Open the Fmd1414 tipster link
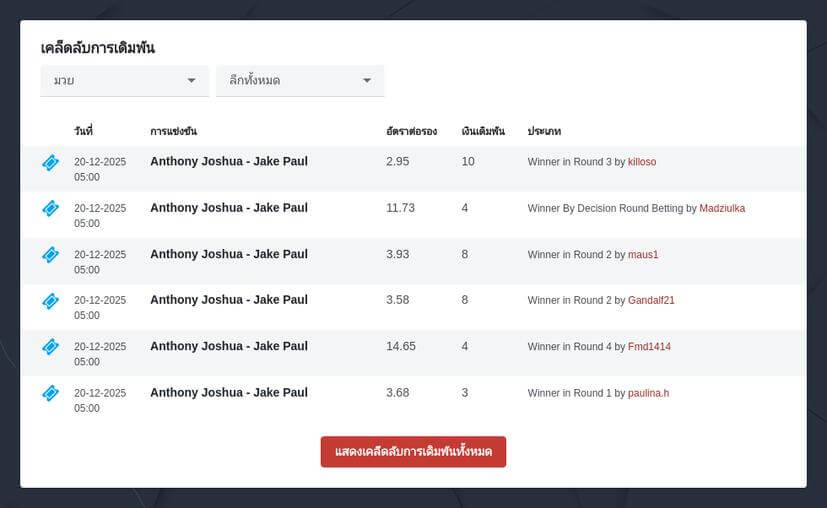Screen dimensions: 827x508 coord(649,347)
